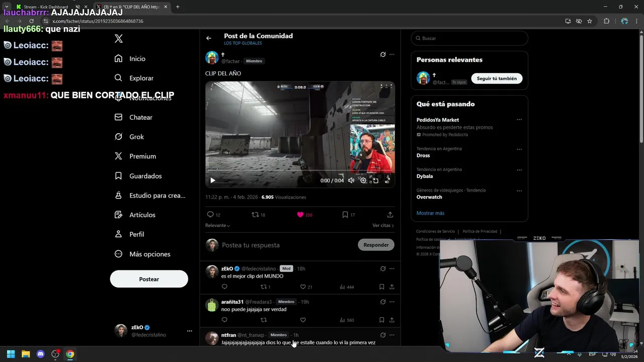Open a new browser tab
644x362 pixels.
pyautogui.click(x=178, y=7)
